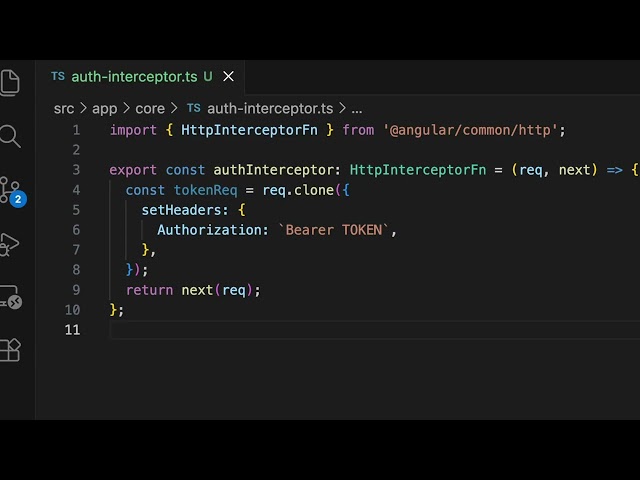Click line number 1 in gutter
The height and width of the screenshot is (480, 640).
[76, 130]
